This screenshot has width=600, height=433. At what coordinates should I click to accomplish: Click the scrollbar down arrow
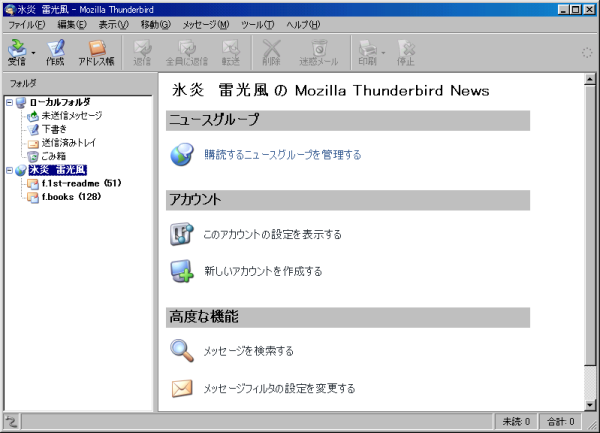(590, 405)
